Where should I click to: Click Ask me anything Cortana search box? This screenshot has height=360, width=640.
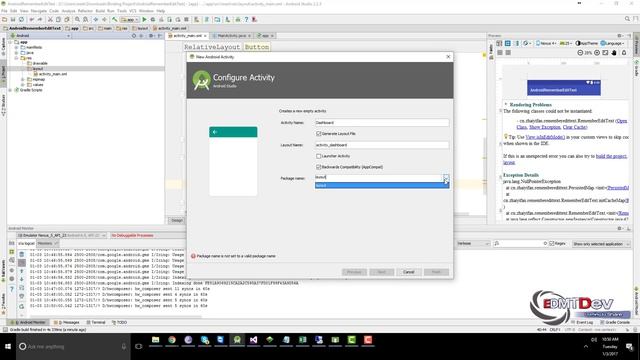[73, 347]
